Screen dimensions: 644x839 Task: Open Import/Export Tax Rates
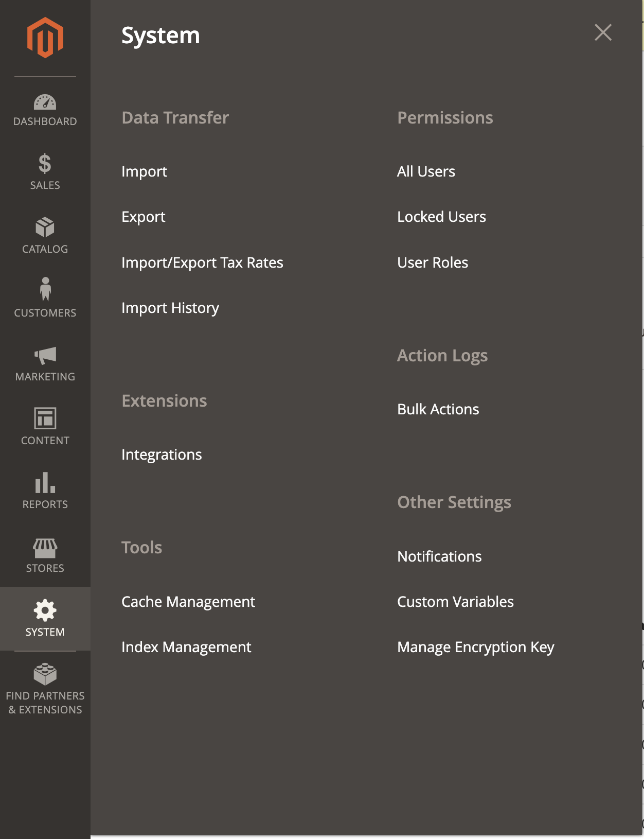point(202,263)
